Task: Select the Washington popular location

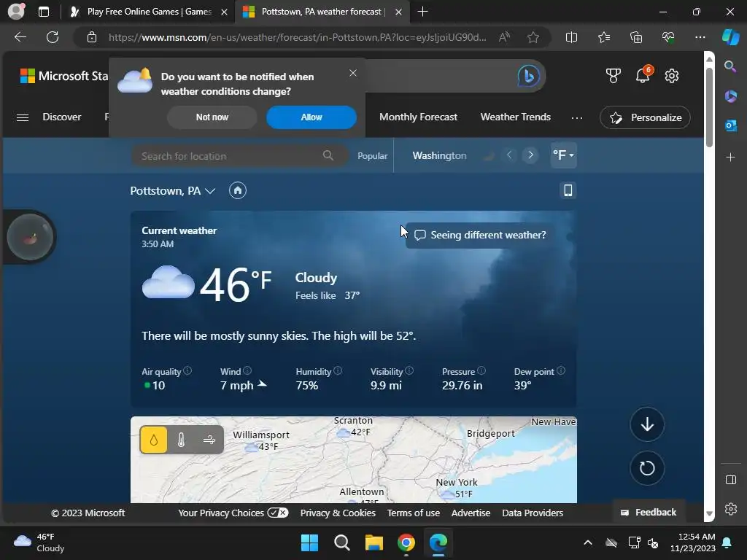Action: click(439, 156)
